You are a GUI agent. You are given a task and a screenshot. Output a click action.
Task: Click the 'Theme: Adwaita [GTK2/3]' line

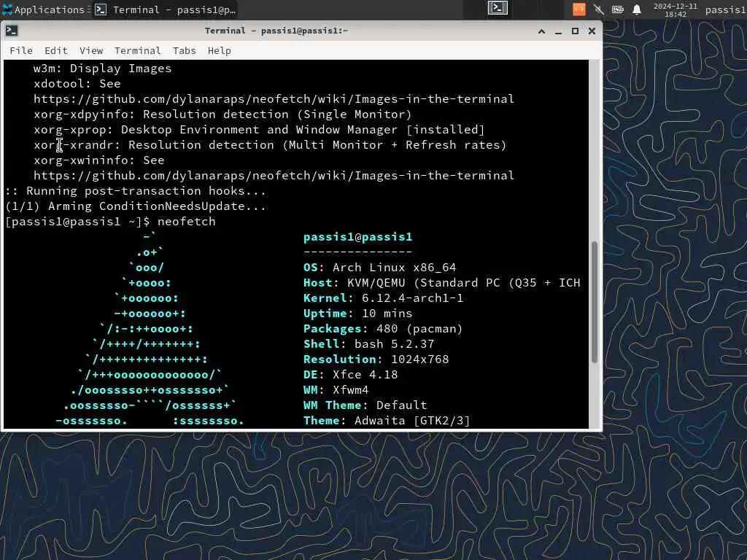pos(387,421)
